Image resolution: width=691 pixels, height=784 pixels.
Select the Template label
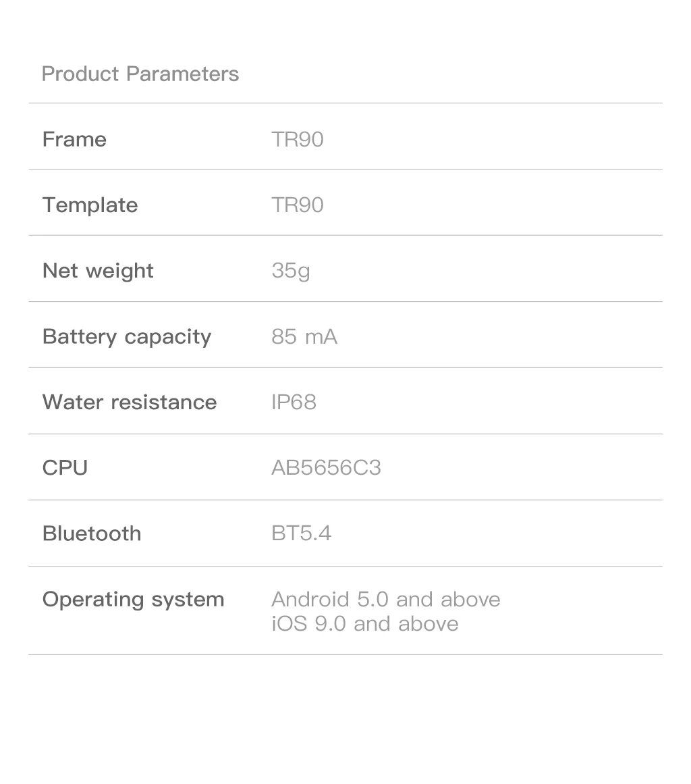(x=90, y=205)
